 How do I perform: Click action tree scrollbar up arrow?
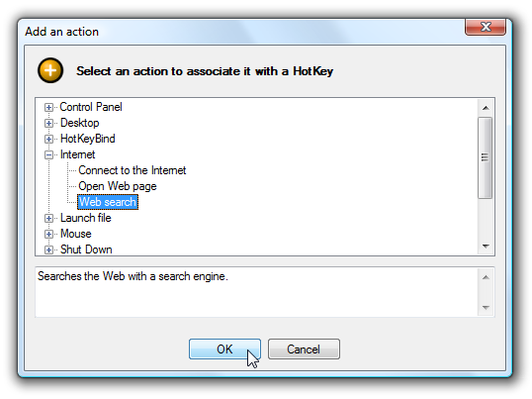[x=486, y=108]
